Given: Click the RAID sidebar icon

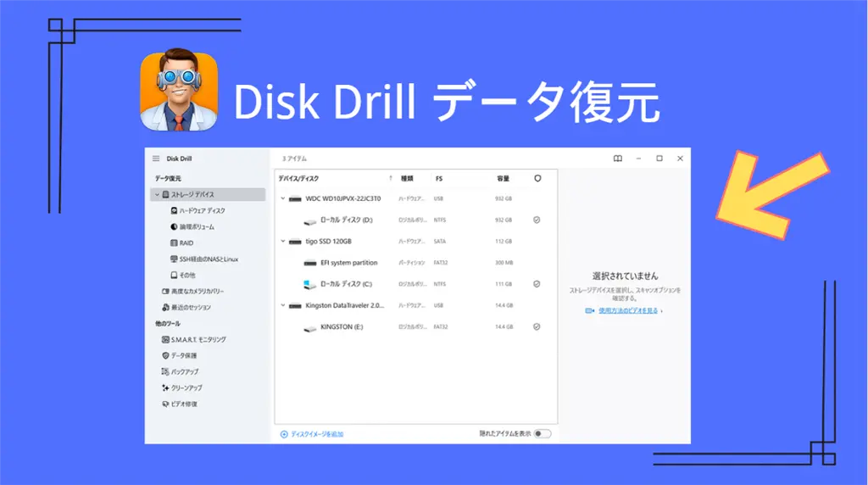Looking at the screenshot, I should tap(174, 242).
